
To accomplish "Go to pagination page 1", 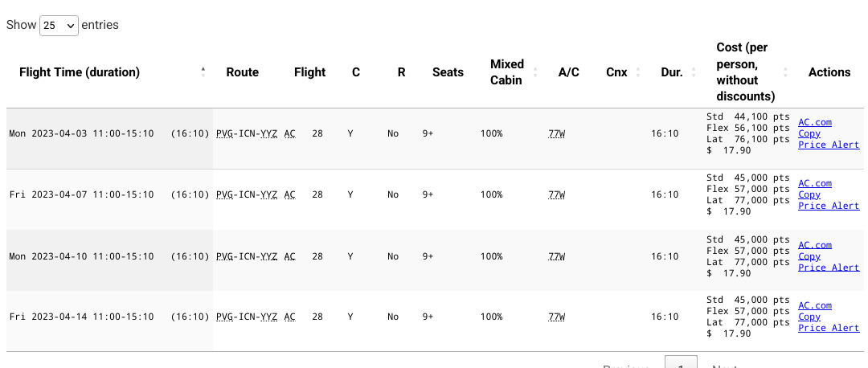I will [681, 364].
